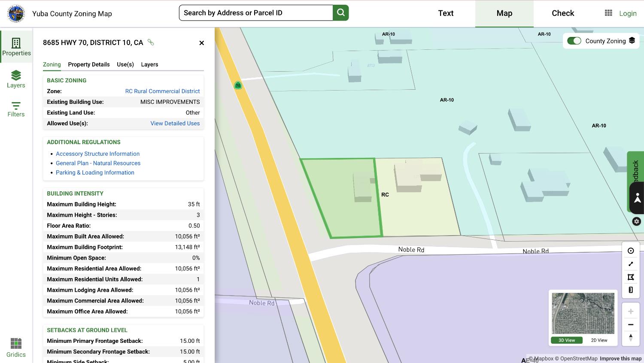Screen dimensions: 644x363
Task: Select the line distance measure tool
Action: 631,264
